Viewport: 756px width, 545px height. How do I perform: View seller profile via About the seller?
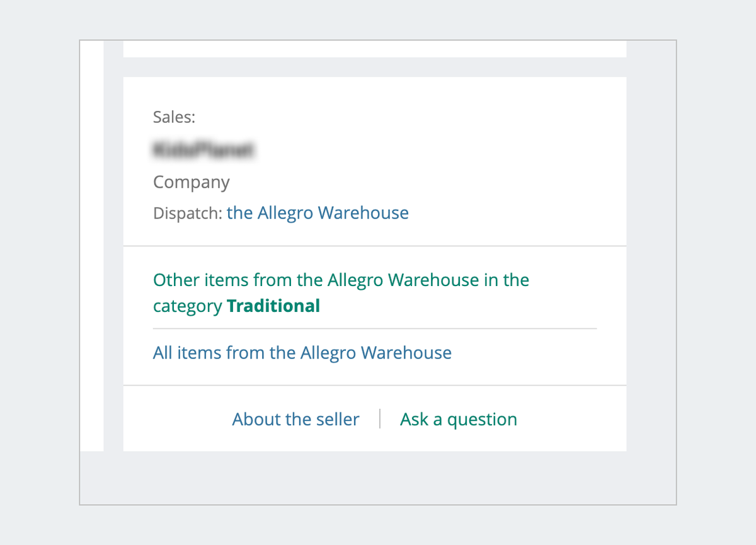[295, 419]
